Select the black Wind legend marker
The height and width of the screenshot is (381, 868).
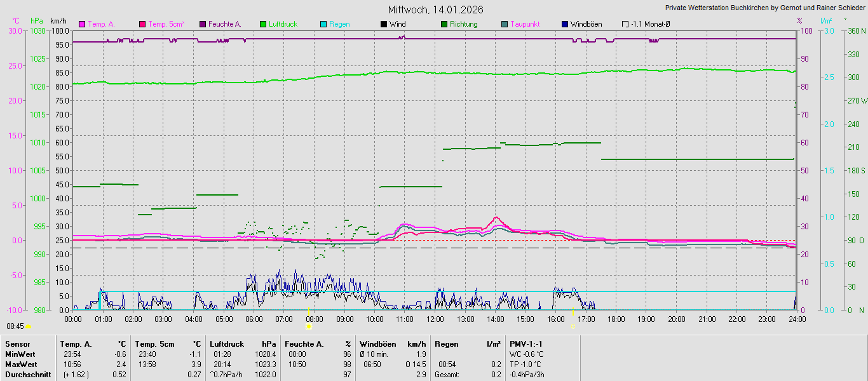(383, 24)
